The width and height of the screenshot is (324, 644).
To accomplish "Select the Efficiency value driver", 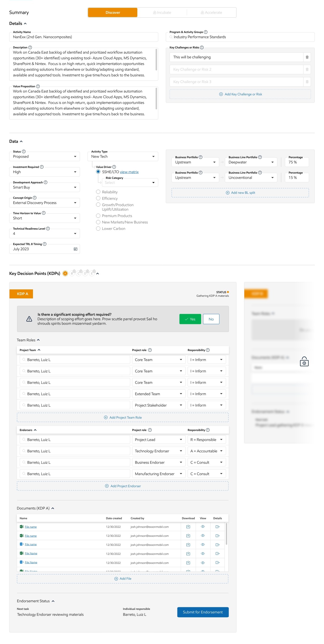I will tap(98, 199).
